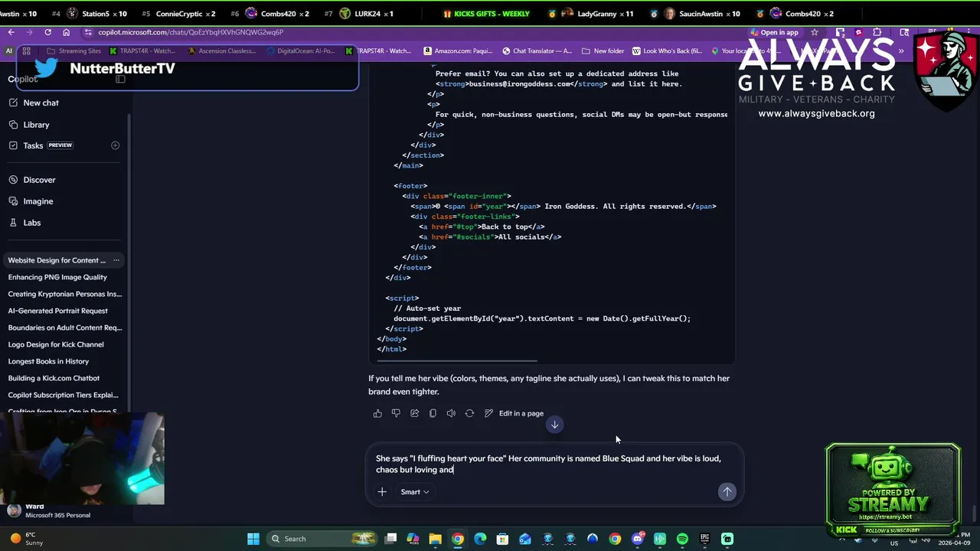This screenshot has height=551, width=980.
Task: Open chat 'Longest Books in History'
Action: [48, 361]
